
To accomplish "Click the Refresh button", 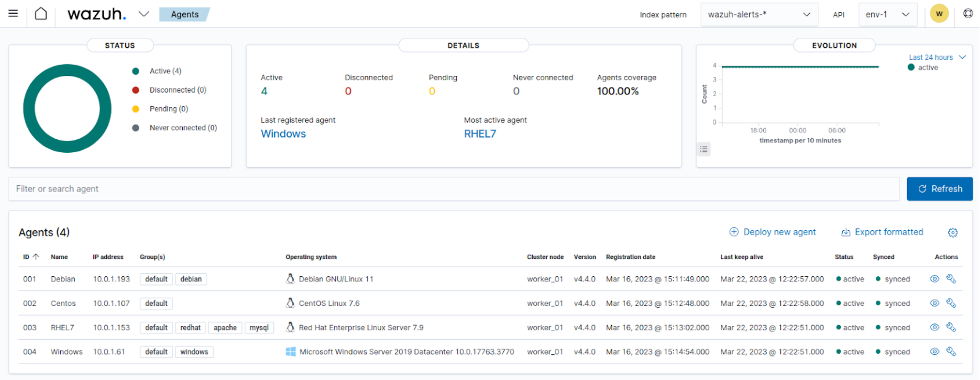I will click(x=940, y=189).
